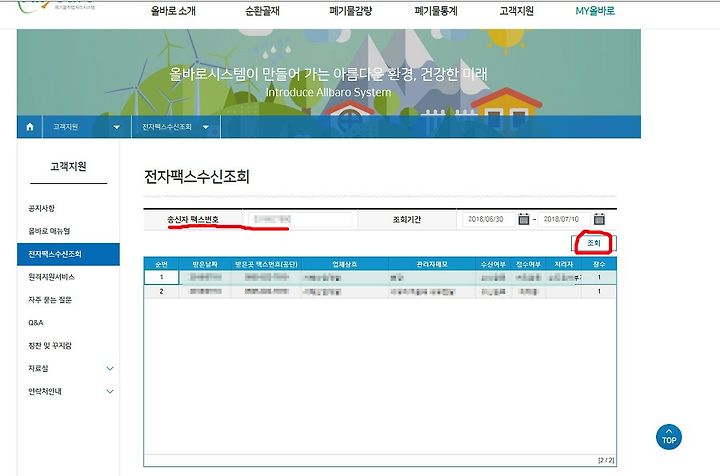Click the Allbaro logo at top left
Image resolution: width=720 pixels, height=476 pixels.
(x=55, y=6)
